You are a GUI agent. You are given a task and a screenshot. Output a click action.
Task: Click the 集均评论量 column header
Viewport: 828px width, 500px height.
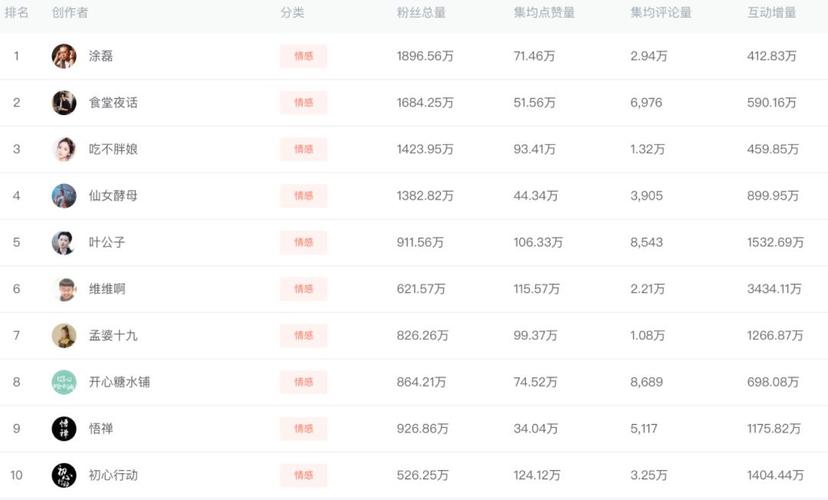[x=661, y=13]
